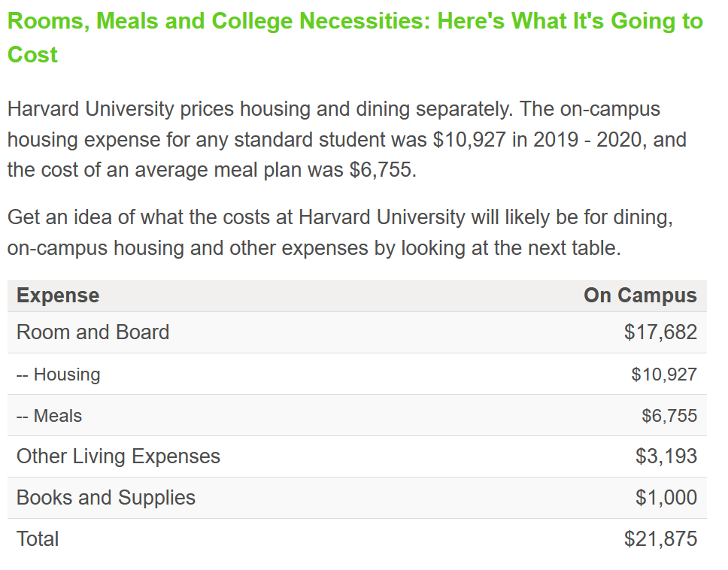Click the Other Living Expenses label
The height and width of the screenshot is (570, 728).
(x=118, y=456)
